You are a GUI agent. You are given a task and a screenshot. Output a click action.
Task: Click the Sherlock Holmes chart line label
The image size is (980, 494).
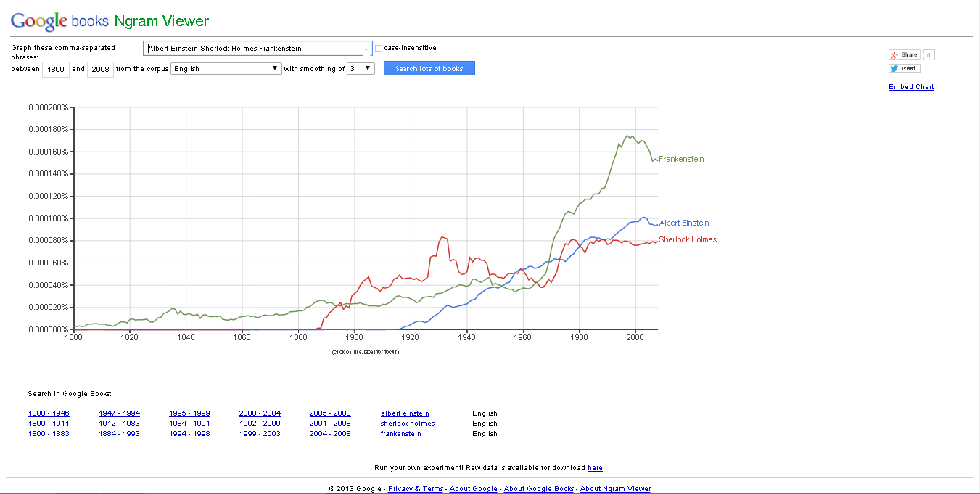pos(688,239)
